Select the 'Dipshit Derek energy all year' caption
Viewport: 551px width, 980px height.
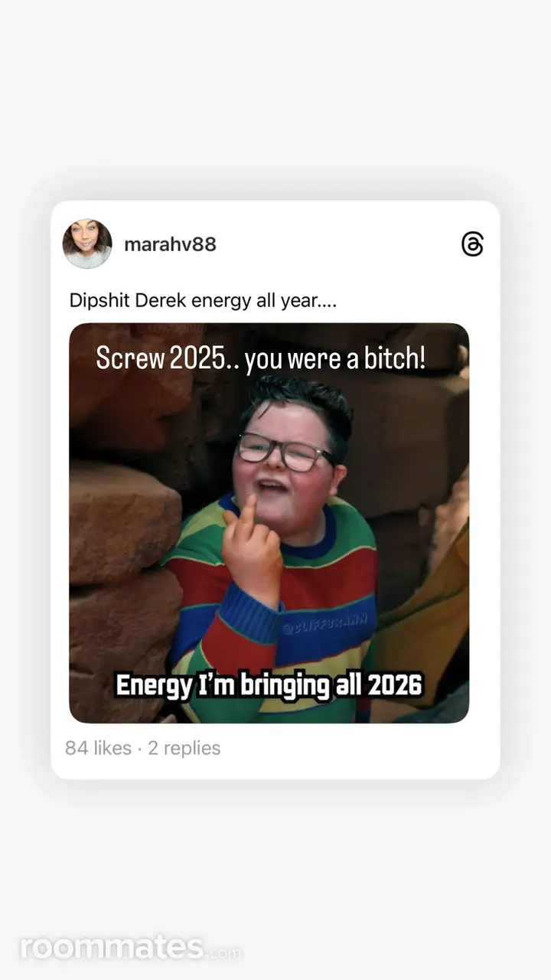point(203,300)
